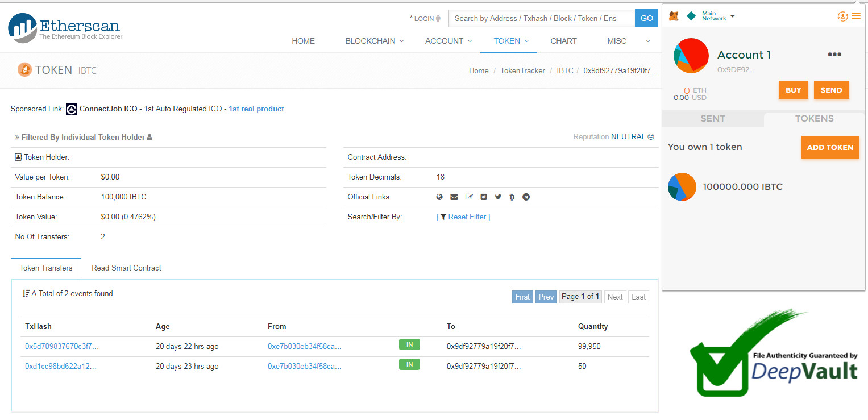
Task: Click the 20 days 23 hrs ago age cell
Action: point(187,367)
